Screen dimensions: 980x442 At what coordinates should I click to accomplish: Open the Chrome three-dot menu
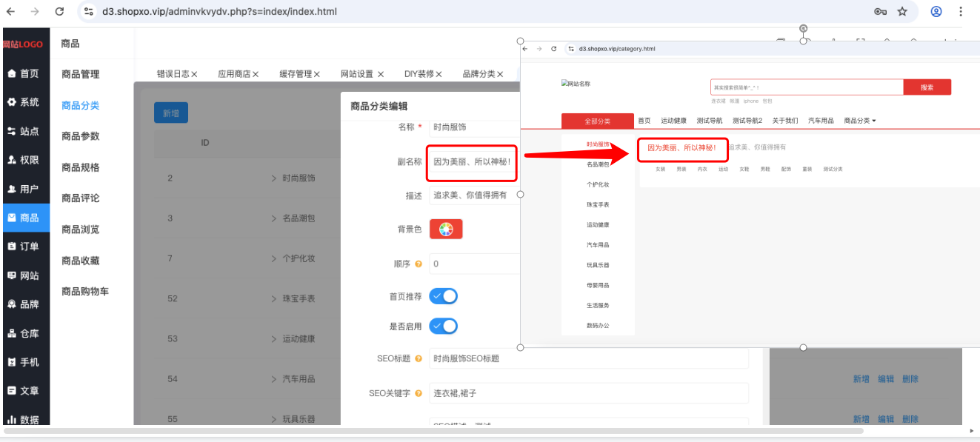[x=961, y=12]
